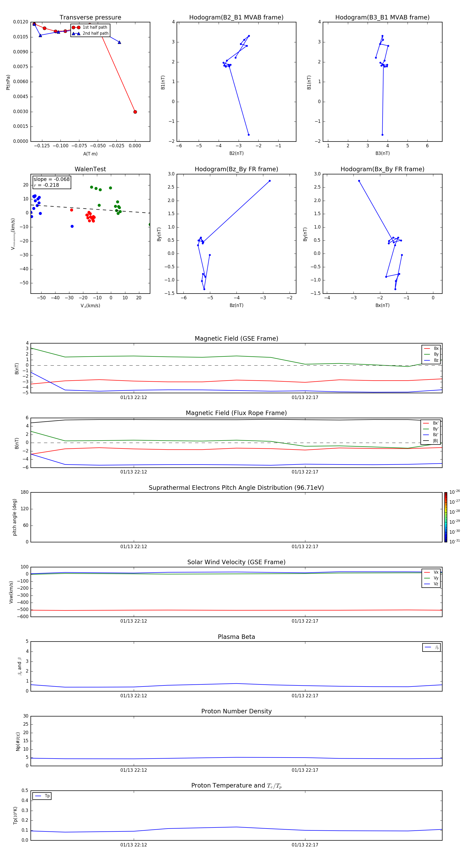This screenshot has height=868, width=473.
Task: Click the 'Vz' legend entry
Action: [x=431, y=584]
